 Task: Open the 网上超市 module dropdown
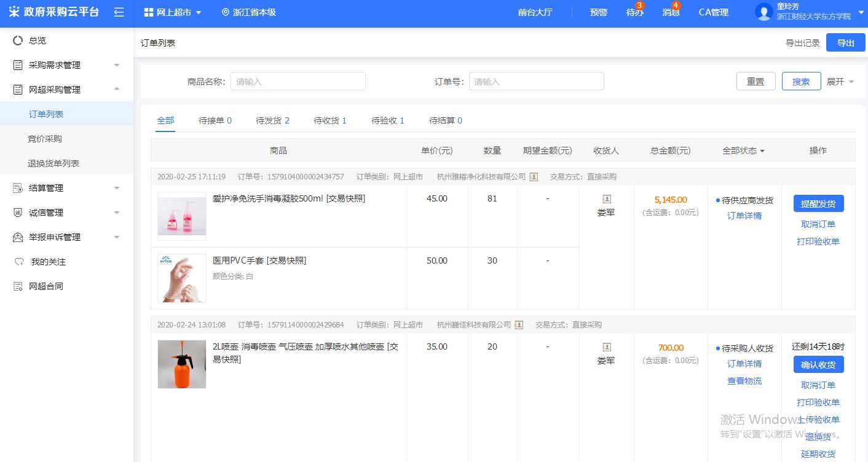173,12
